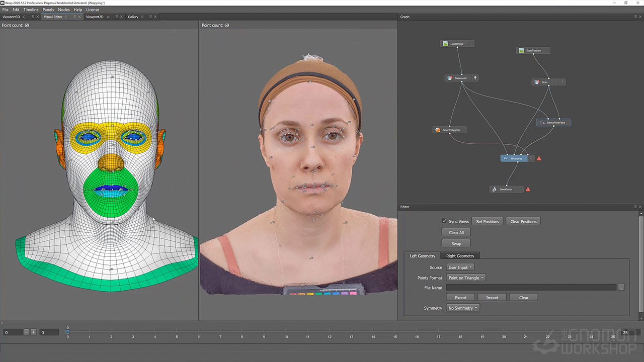644x362 pixels.
Task: Toggle the Scan node lightbulb visibility
Action: (x=562, y=82)
